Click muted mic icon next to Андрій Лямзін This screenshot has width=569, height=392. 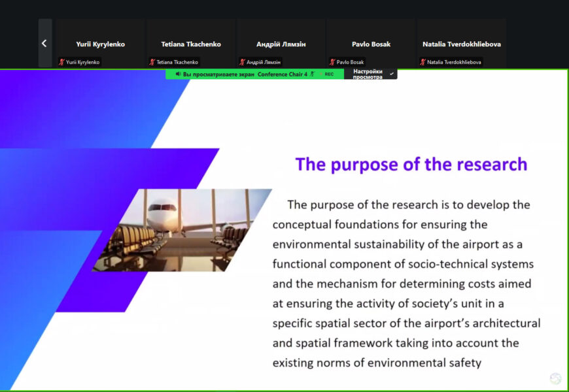243,62
